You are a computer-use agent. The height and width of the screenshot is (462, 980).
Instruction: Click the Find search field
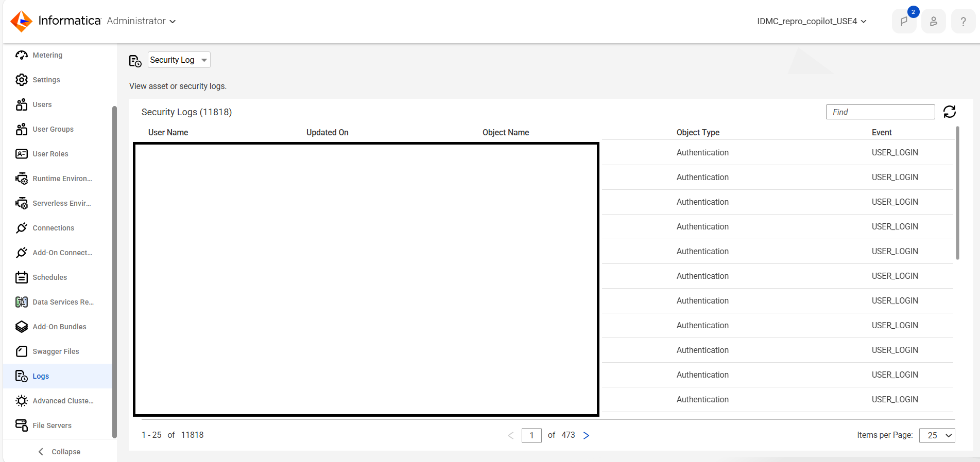point(881,112)
